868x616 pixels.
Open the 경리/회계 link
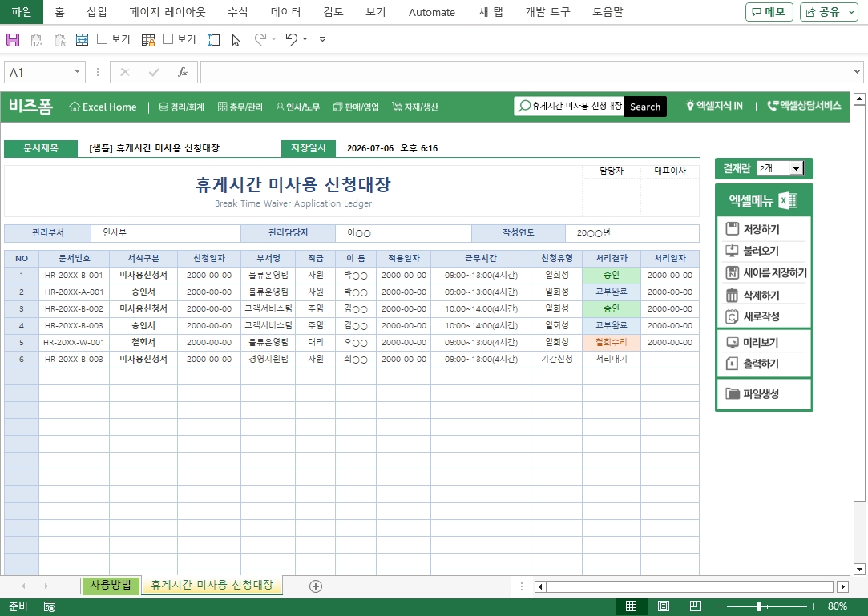coord(182,107)
